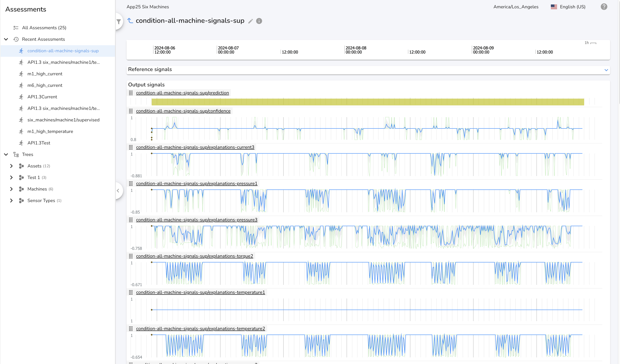Click running-man icon for m1_high_current
The width and height of the screenshot is (620, 364).
tap(21, 74)
